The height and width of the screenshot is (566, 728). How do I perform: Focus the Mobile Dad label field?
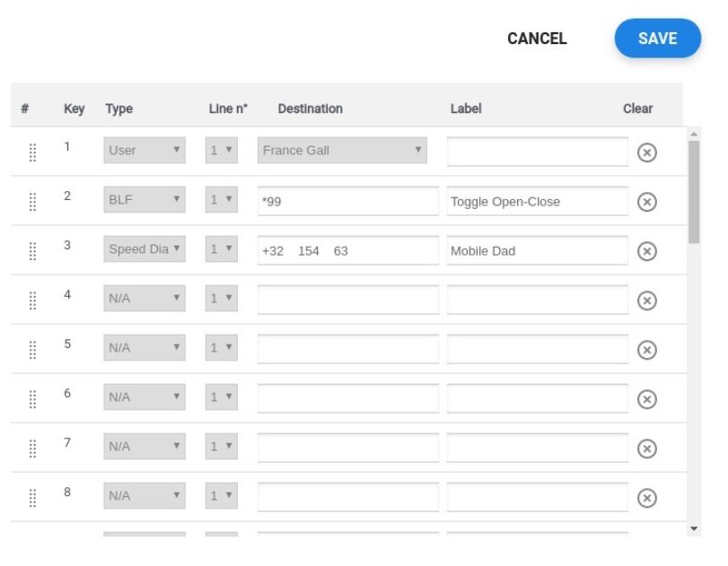coord(537,251)
